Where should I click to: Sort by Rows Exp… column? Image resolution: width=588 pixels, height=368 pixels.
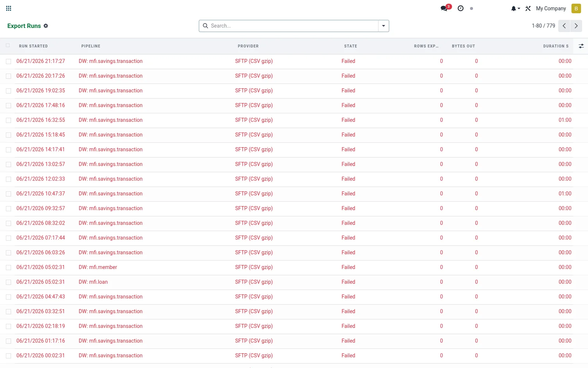426,46
